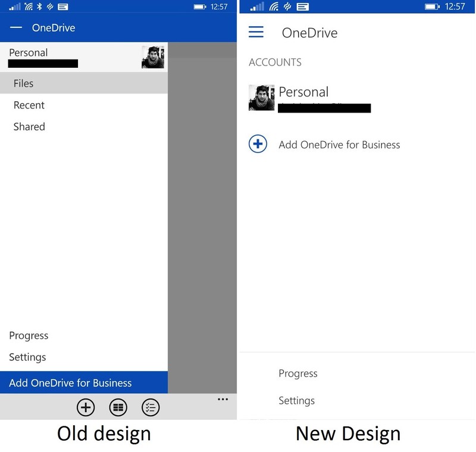
Task: Tap blue Add OneDrive for Business bar
Action: [84, 382]
